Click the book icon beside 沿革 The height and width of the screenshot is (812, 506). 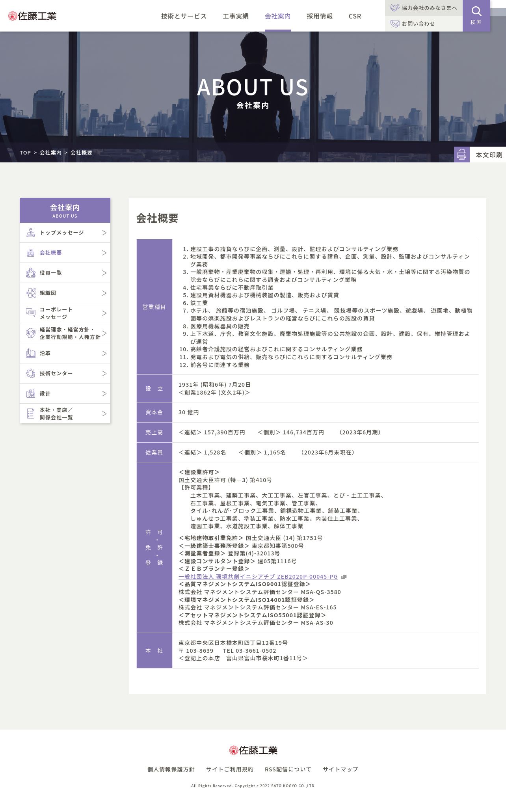pos(31,353)
